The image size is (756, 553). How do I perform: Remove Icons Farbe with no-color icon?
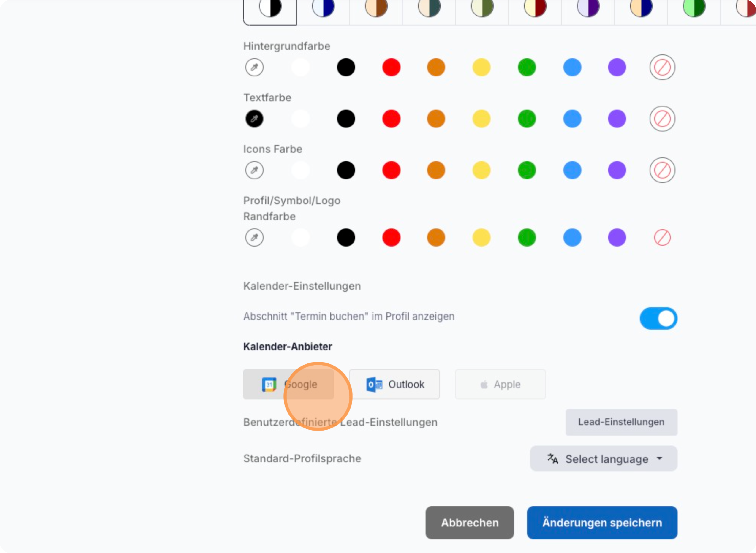662,170
